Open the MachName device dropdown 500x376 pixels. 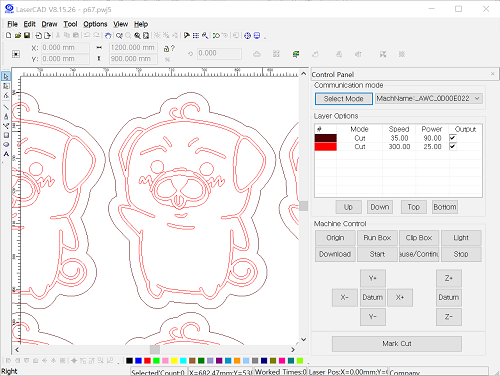pyautogui.click(x=477, y=98)
